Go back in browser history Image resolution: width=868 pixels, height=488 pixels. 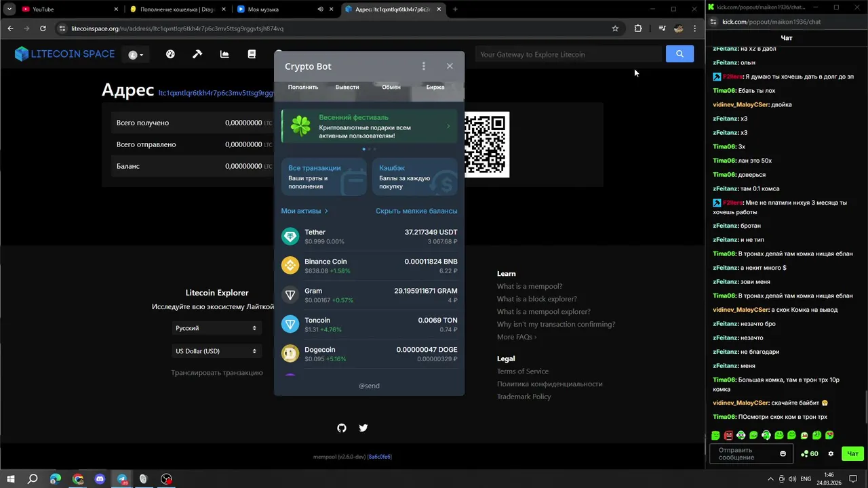click(x=10, y=28)
